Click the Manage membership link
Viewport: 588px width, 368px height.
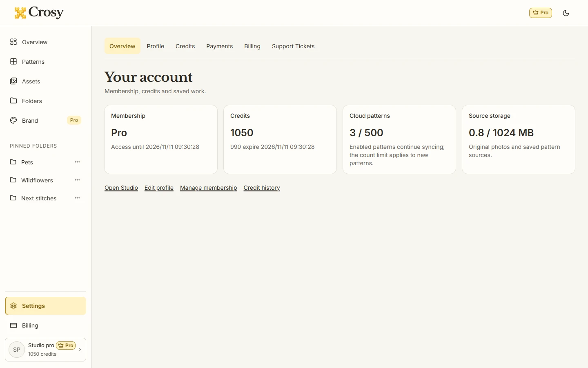coord(209,188)
